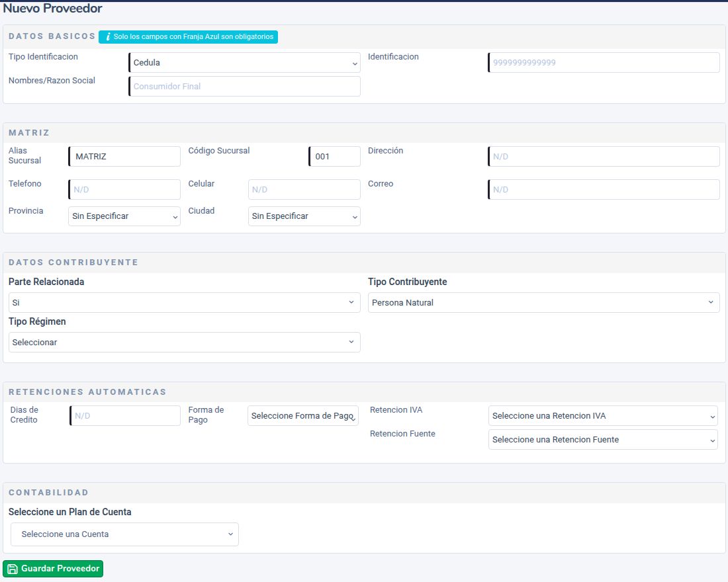Click the 'Nuevo Proveedor' page heading
Viewport: 728px width, 582px height.
click(x=52, y=9)
